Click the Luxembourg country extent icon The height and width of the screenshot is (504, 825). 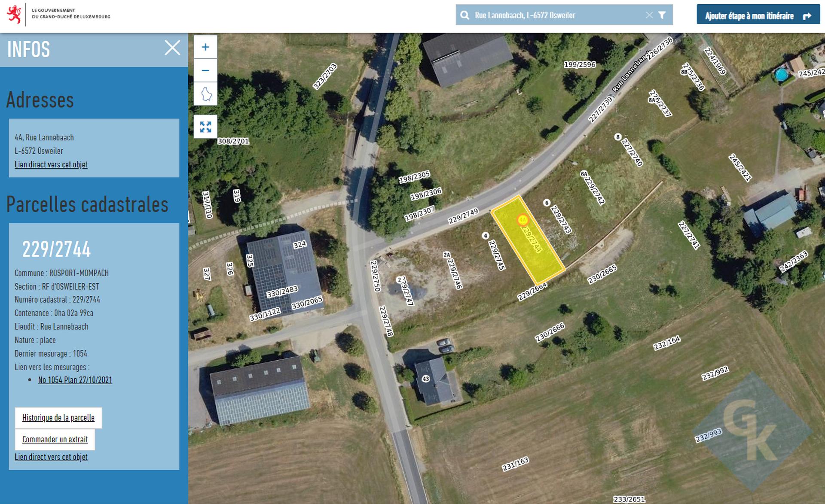[205, 94]
